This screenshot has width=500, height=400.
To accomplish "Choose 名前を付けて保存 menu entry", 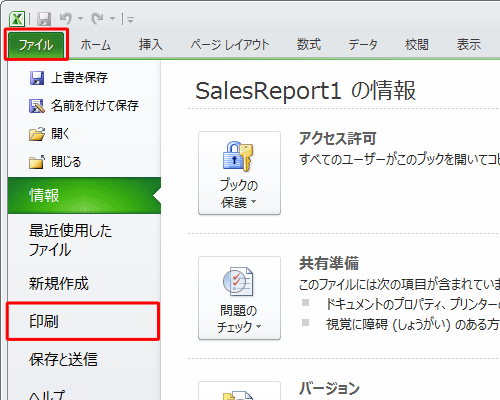I will point(84,106).
